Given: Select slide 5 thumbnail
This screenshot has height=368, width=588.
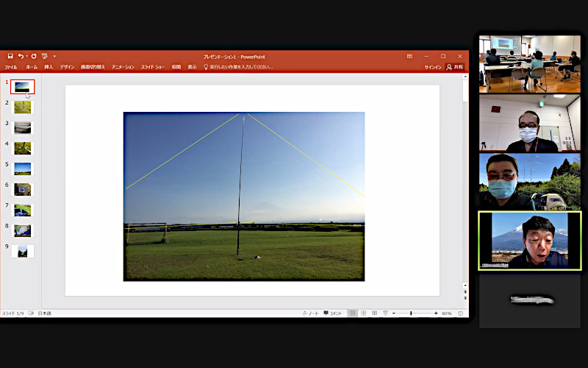Looking at the screenshot, I should (x=24, y=169).
